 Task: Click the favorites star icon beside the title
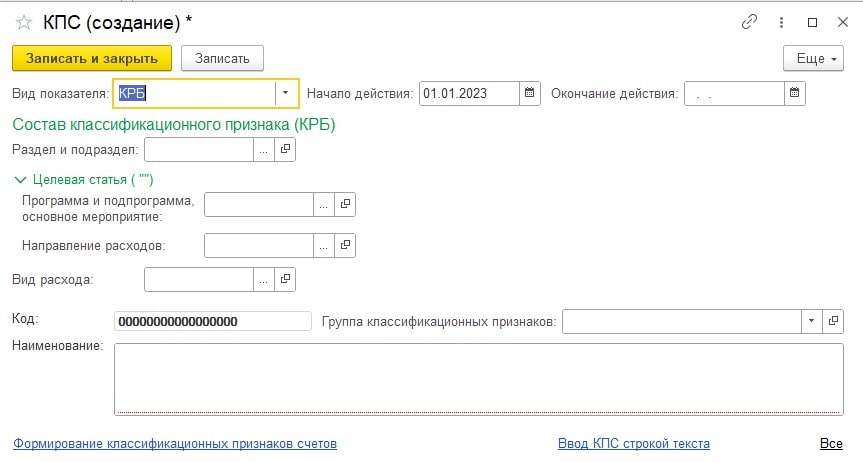point(24,22)
